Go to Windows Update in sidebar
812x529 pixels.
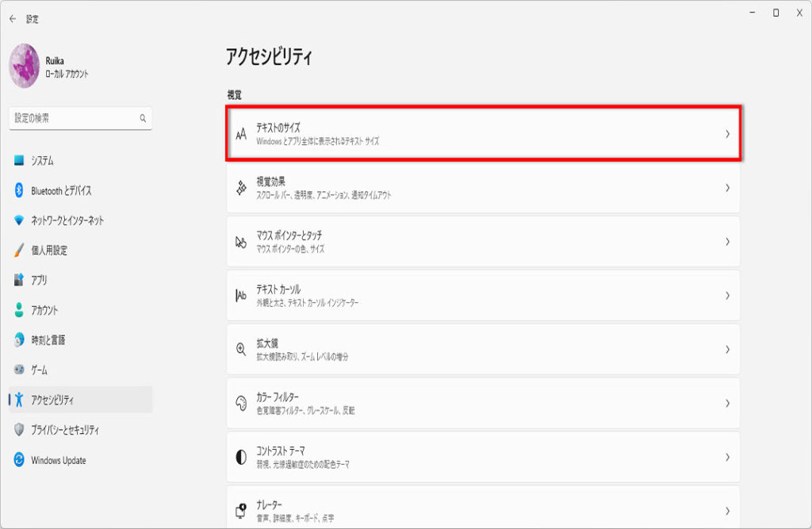point(59,461)
